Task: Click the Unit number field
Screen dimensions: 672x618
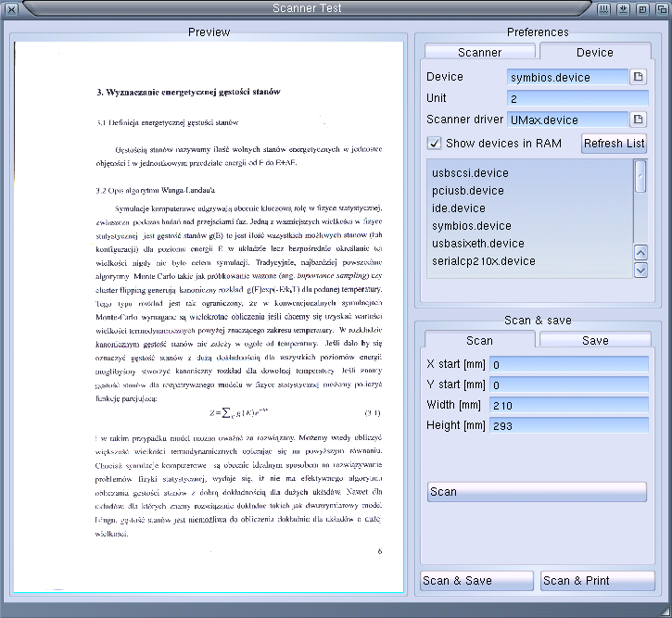Action: pos(577,98)
